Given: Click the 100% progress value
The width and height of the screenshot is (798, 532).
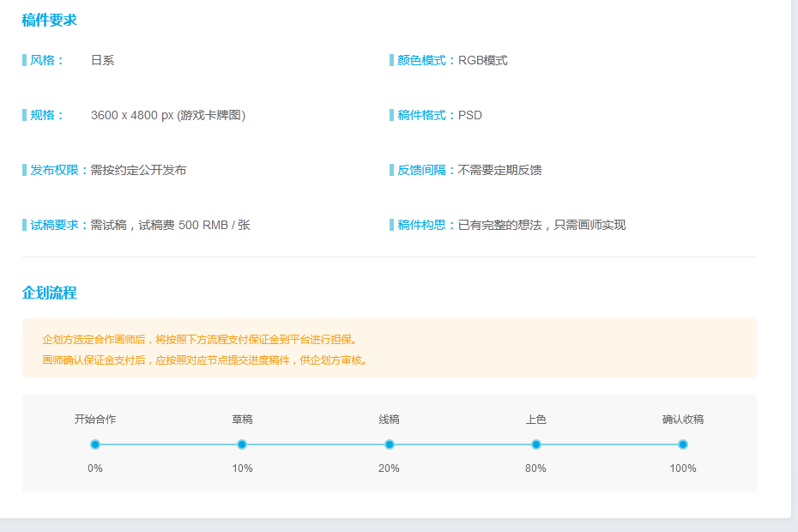Looking at the screenshot, I should [683, 469].
